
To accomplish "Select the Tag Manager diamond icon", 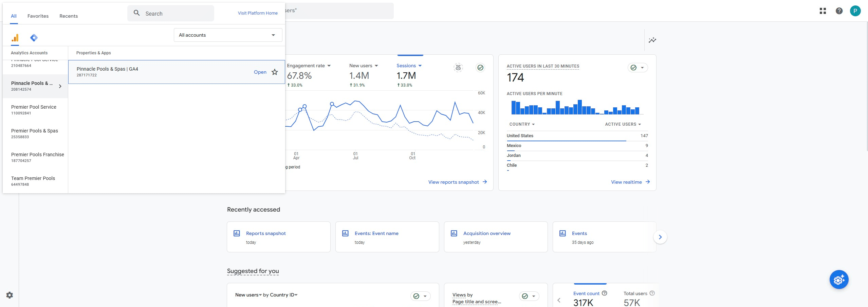I will tap(34, 38).
